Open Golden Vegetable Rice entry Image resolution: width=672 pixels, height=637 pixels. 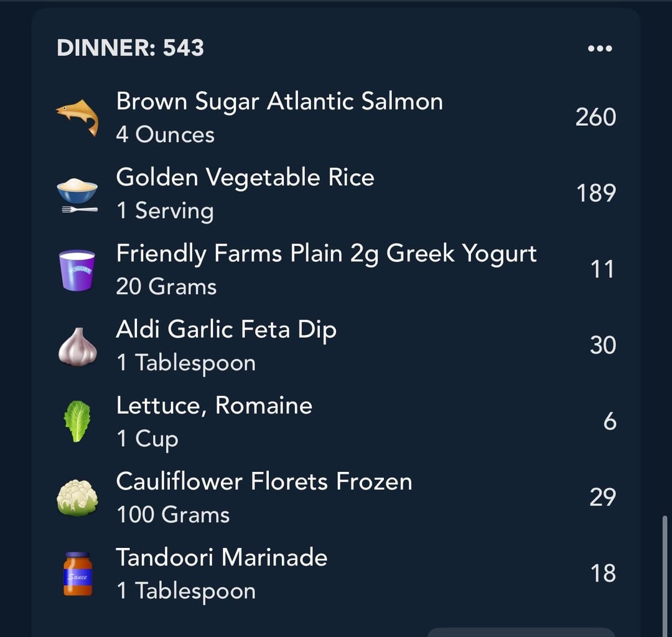point(336,194)
